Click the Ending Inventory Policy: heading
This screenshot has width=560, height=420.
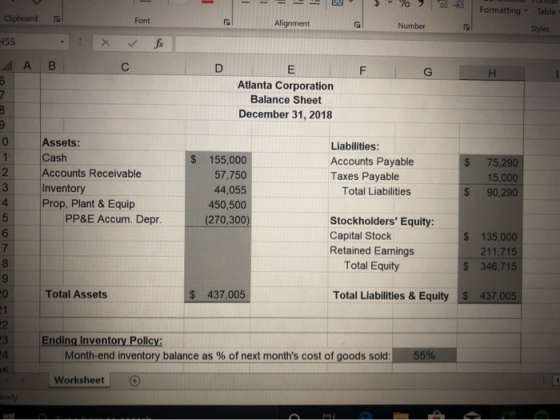coord(102,340)
